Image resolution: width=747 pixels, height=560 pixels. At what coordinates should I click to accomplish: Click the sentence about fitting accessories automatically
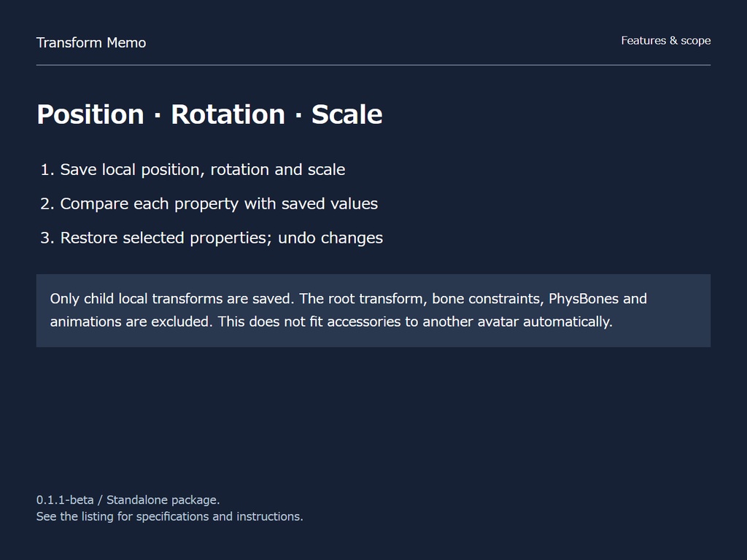(x=415, y=322)
